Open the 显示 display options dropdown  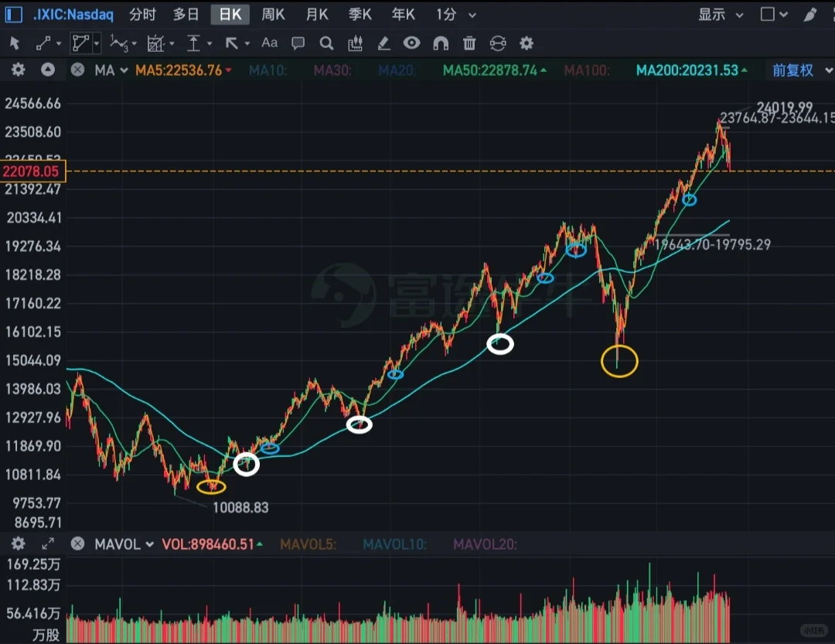click(x=721, y=15)
